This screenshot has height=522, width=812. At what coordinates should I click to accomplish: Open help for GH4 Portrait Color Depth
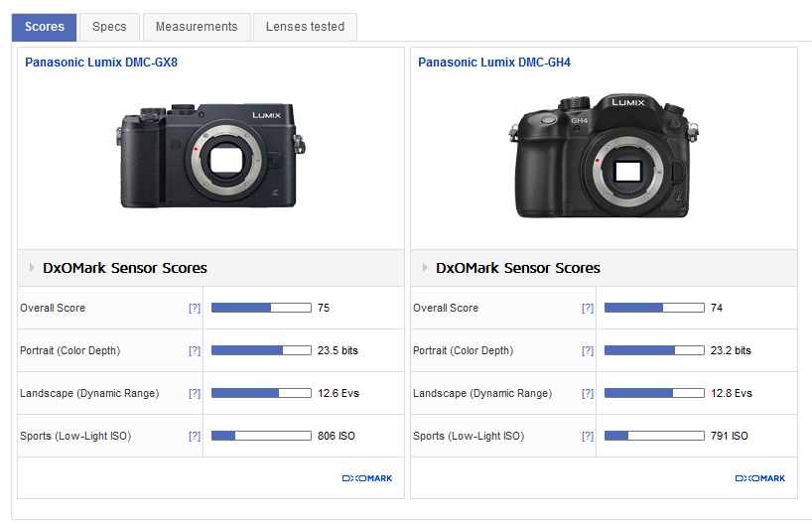[x=588, y=351]
